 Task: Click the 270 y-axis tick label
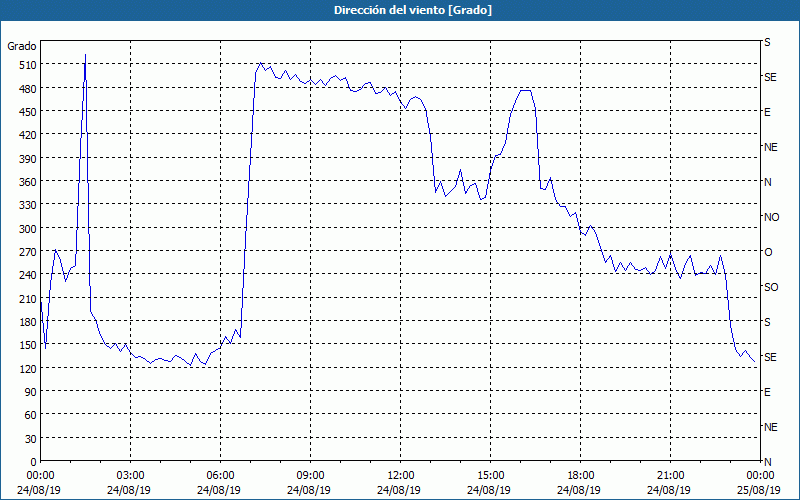point(28,252)
